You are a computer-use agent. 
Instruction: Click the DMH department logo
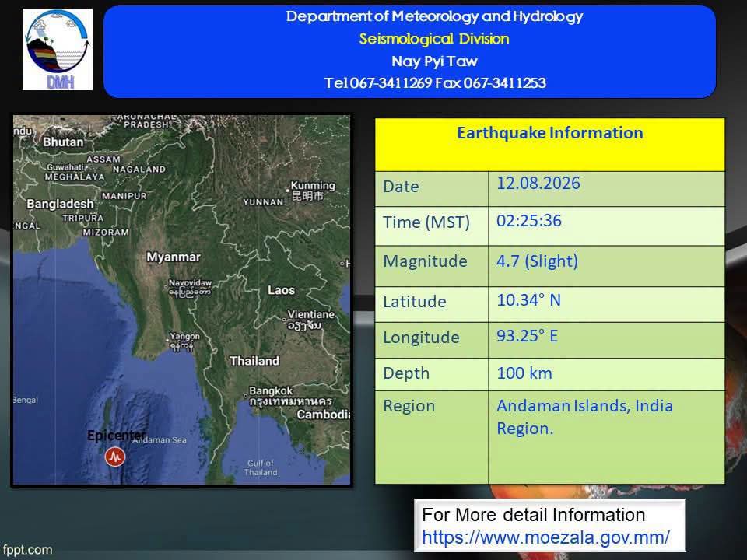[x=58, y=50]
